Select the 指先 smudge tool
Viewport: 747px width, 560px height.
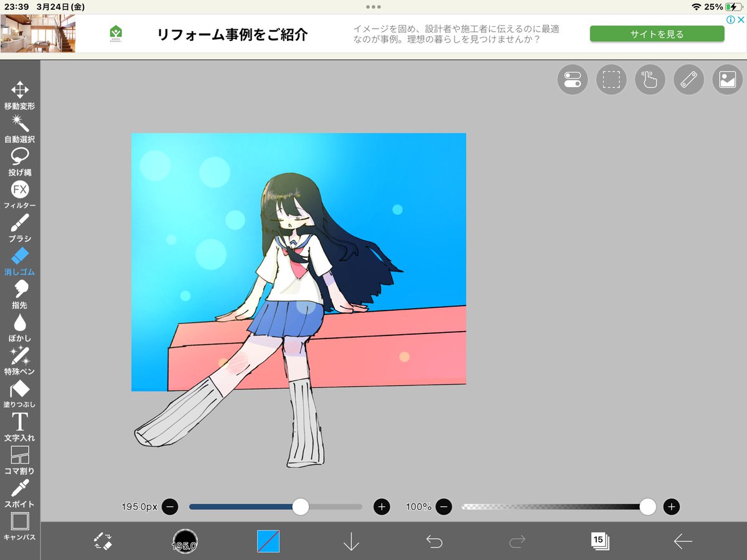click(20, 294)
